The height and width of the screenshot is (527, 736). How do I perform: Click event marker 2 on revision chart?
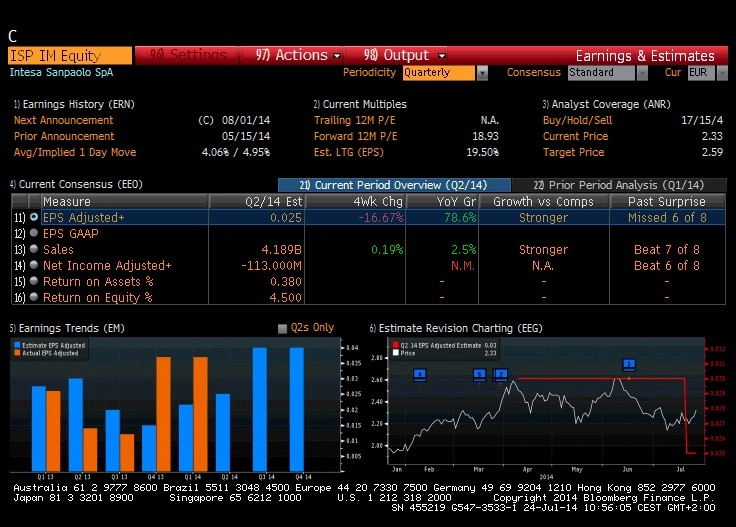coord(501,374)
